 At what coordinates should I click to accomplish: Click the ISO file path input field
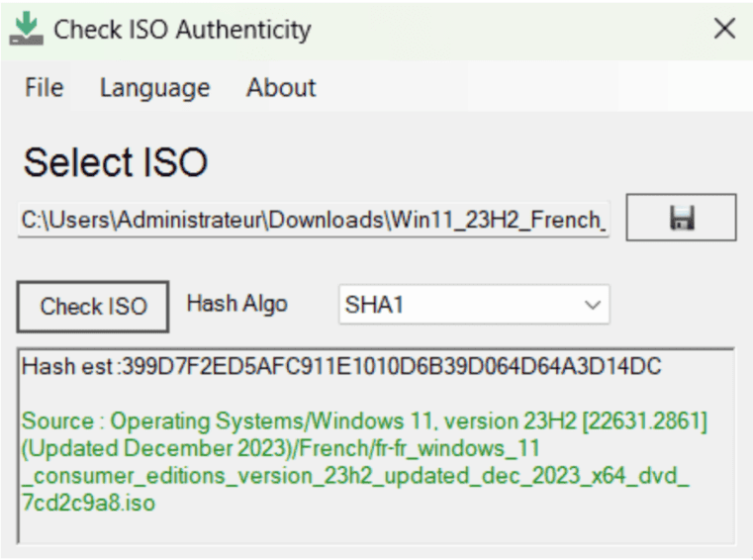tap(314, 220)
